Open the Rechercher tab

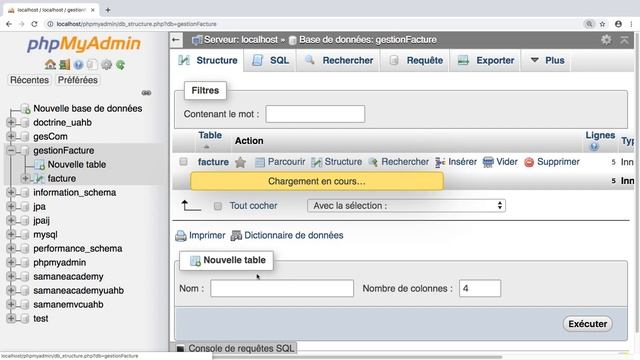[x=339, y=60]
